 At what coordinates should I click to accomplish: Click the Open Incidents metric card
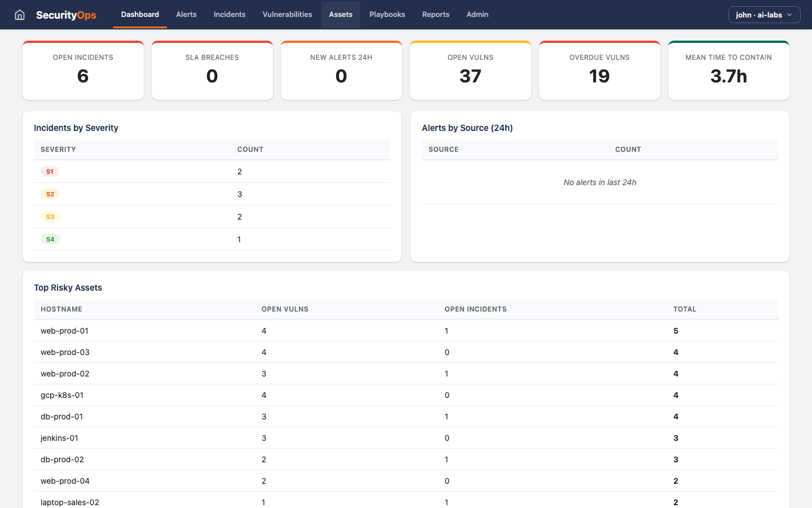coord(83,70)
